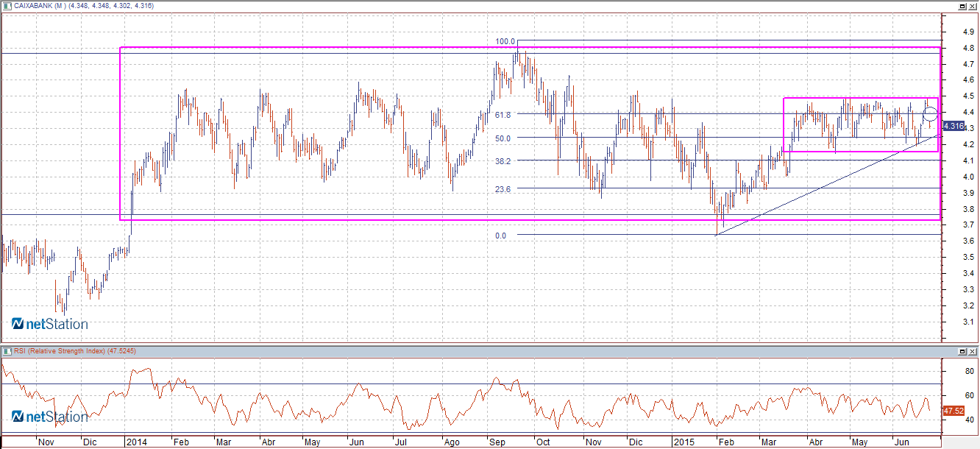Click the RSI panel icon

[7, 351]
